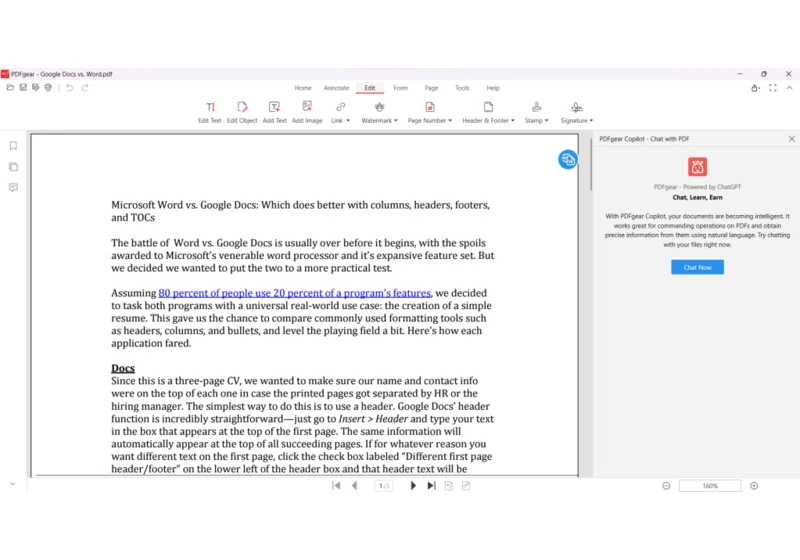Go to the previous page
This screenshot has width=800, height=560.
point(355,486)
